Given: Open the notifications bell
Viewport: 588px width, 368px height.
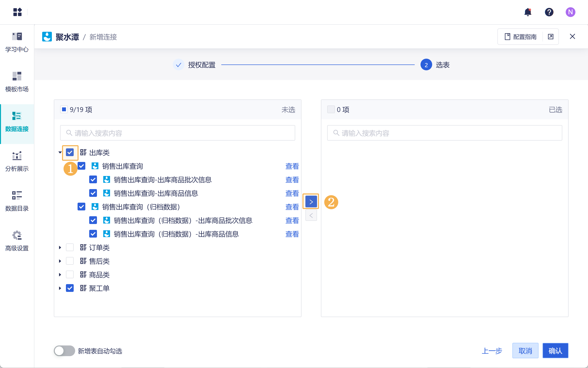Looking at the screenshot, I should (x=528, y=12).
